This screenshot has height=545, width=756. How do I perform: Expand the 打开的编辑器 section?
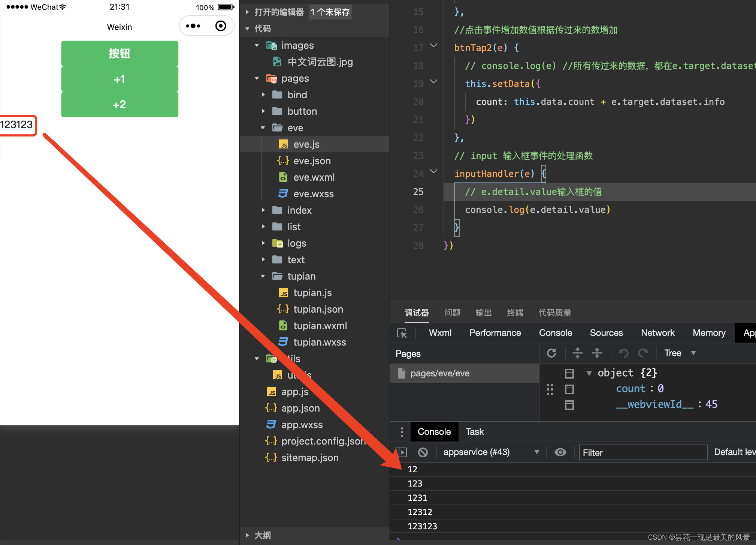[x=247, y=12]
